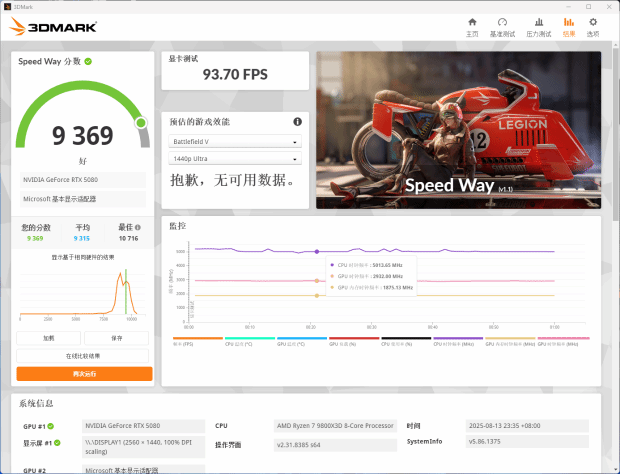Toggle the GPU 负载 (%) legend series
This screenshot has width=620, height=474.
[x=354, y=342]
